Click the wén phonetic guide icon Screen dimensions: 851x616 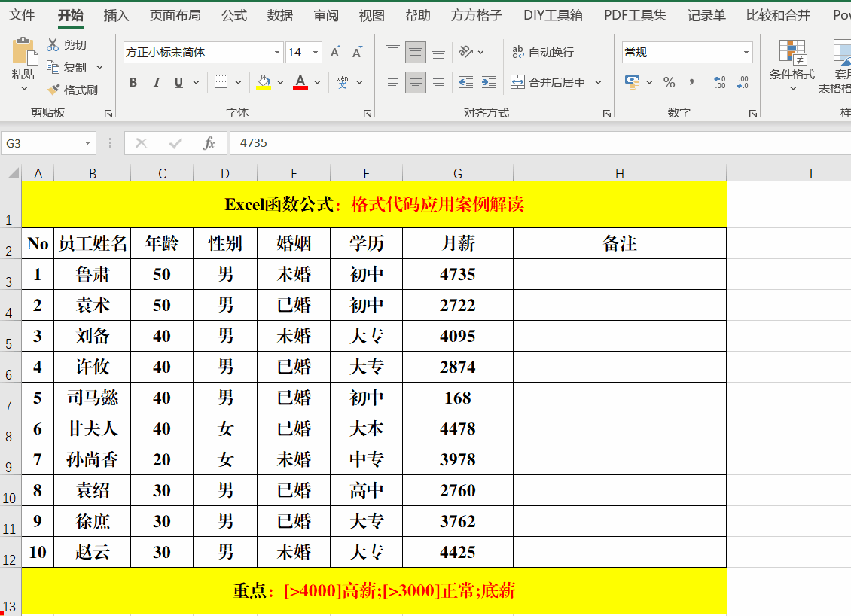click(x=342, y=82)
